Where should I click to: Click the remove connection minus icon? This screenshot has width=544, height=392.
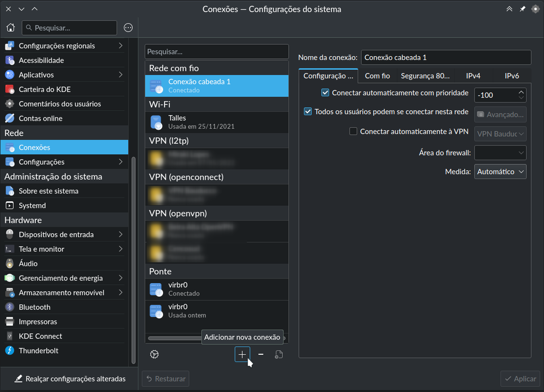click(261, 354)
